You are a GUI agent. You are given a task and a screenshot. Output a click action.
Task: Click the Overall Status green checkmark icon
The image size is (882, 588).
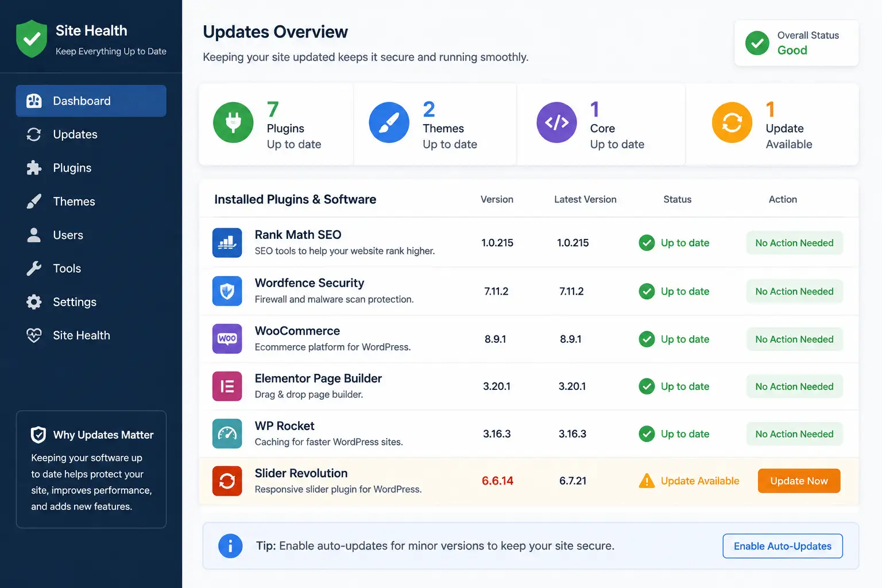(x=757, y=43)
